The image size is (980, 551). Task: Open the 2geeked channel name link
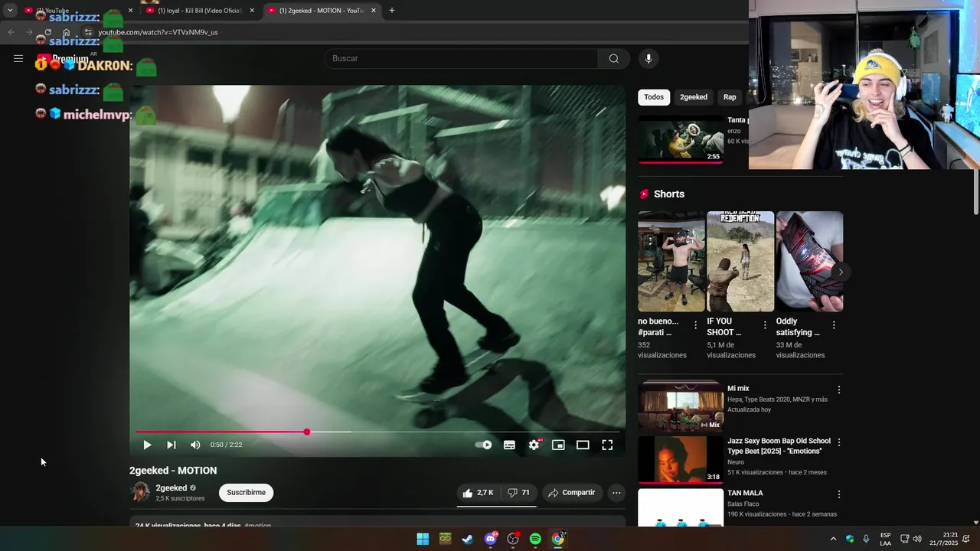click(x=171, y=488)
